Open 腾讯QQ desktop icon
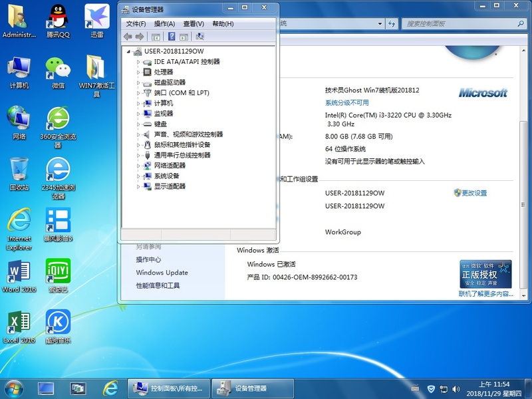 click(x=58, y=17)
